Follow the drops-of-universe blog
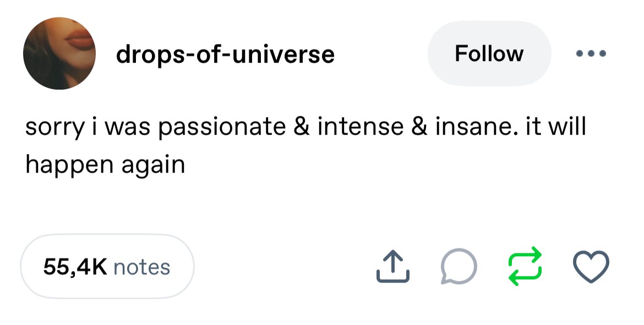 489,54
